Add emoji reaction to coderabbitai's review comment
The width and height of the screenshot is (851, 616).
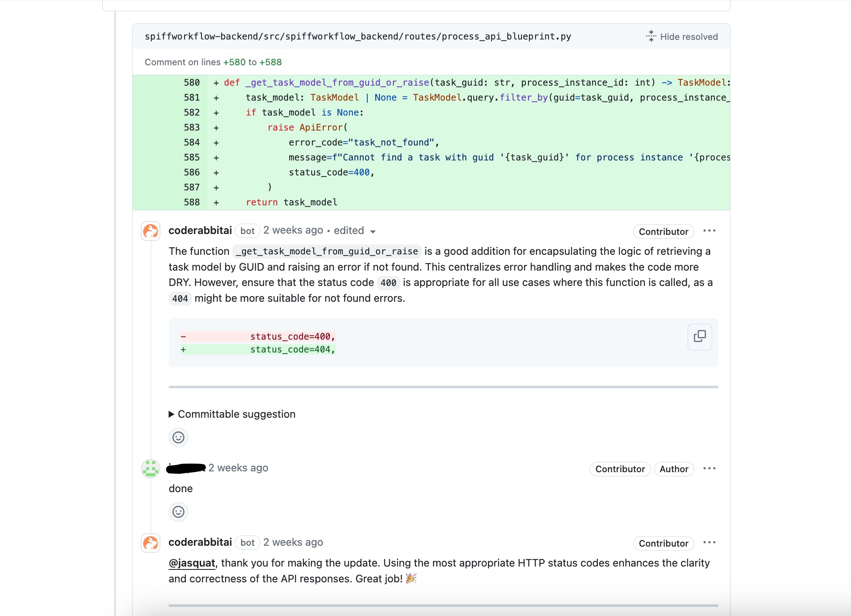pyautogui.click(x=178, y=437)
